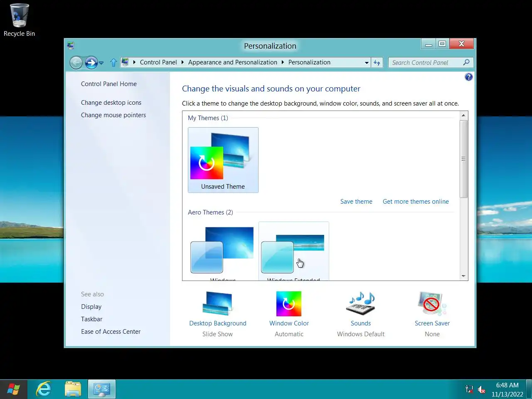532x399 pixels.
Task: Expand chevron after Appearance and Personalization
Action: pos(283,62)
